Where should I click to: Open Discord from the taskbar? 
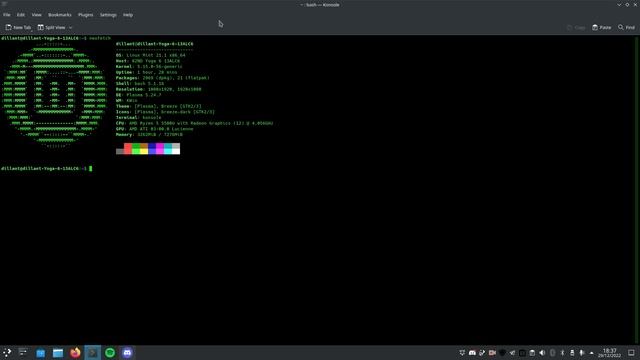click(127, 353)
